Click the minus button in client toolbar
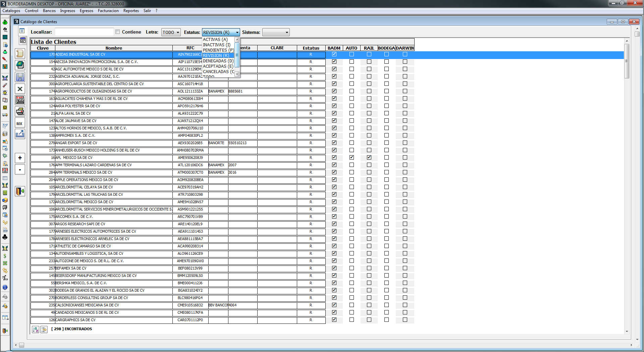The height and width of the screenshot is (352, 644). pyautogui.click(x=20, y=170)
